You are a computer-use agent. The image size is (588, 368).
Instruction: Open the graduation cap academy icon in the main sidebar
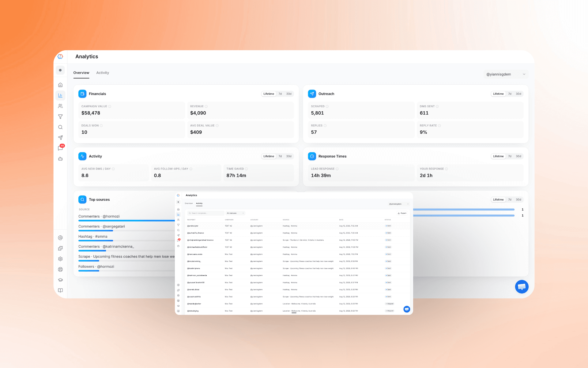pos(60,280)
